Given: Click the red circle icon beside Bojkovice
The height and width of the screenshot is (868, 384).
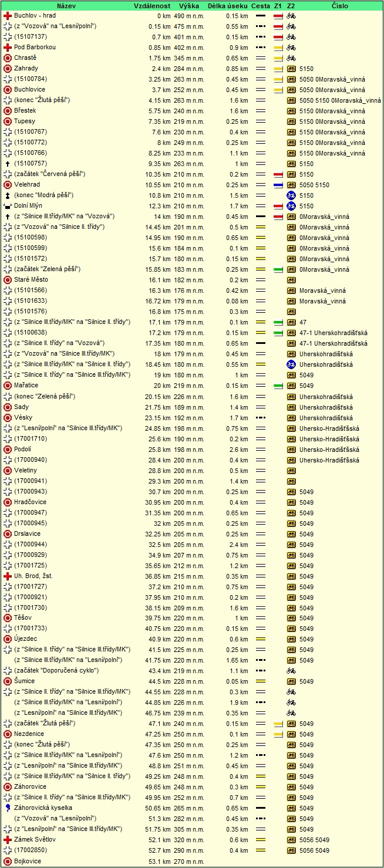Looking at the screenshot, I should pos(8,861).
